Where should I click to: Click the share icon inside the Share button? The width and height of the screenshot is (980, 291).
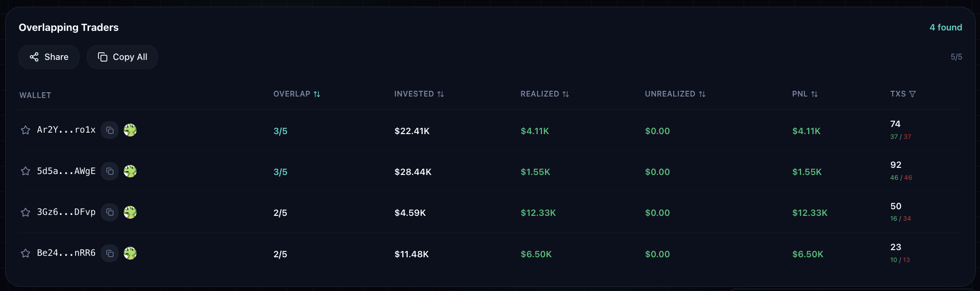[x=34, y=57]
